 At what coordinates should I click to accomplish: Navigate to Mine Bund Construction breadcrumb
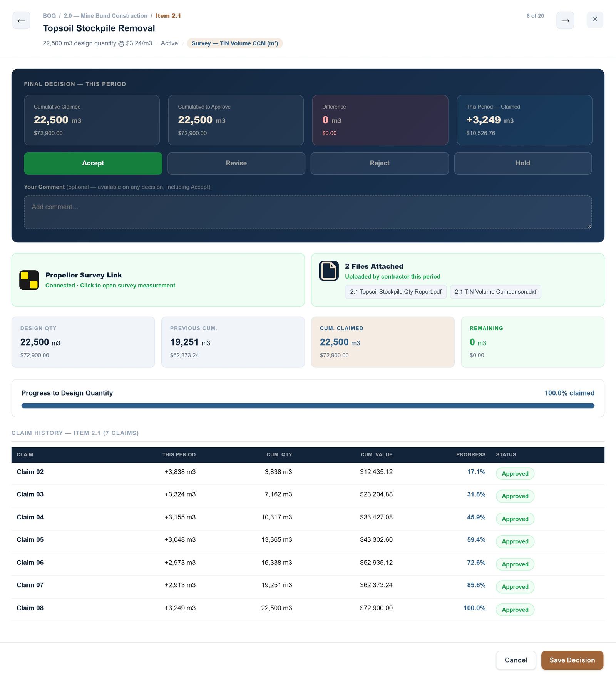click(x=105, y=16)
